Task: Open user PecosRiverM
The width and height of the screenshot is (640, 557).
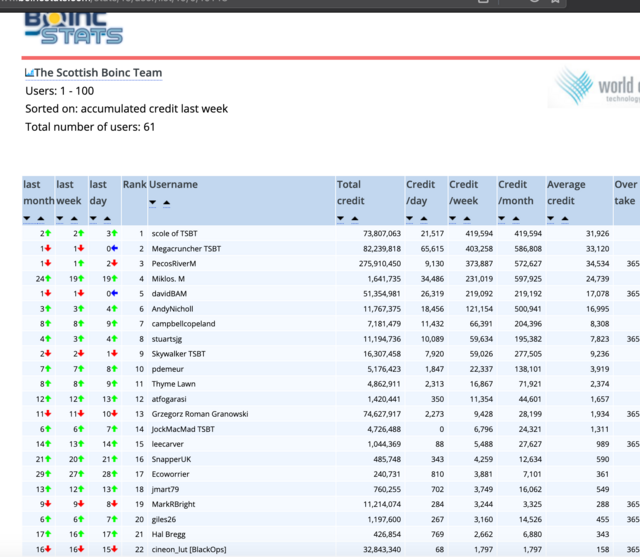Action: point(174,264)
